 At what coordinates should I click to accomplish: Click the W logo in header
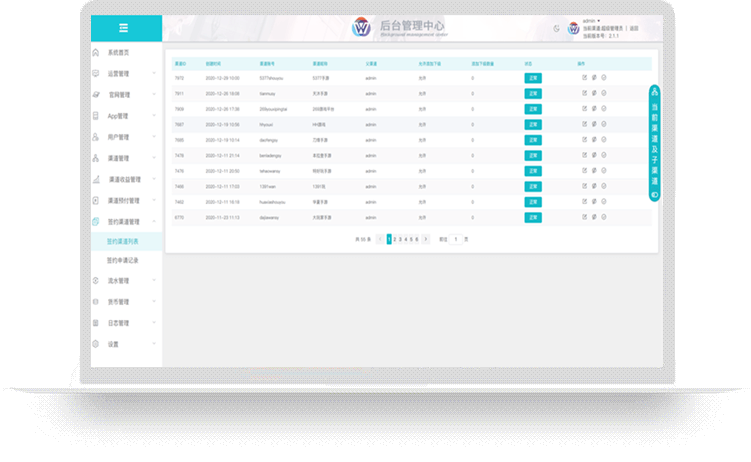tap(360, 28)
